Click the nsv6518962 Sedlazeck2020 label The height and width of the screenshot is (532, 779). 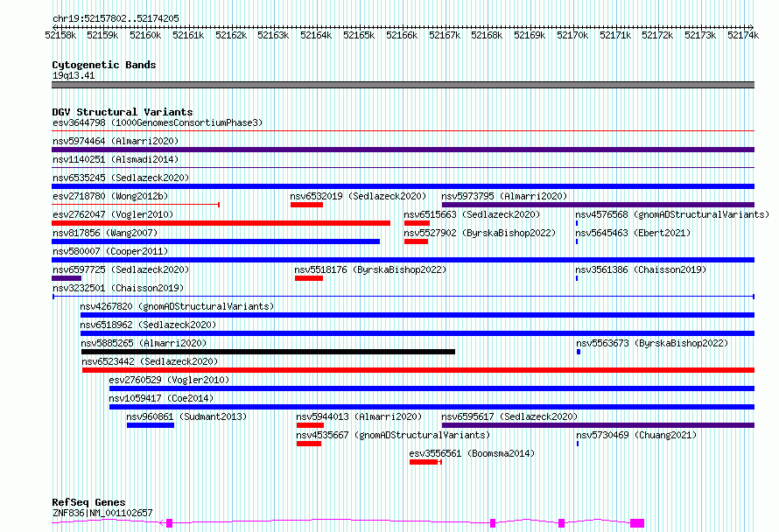[148, 325]
